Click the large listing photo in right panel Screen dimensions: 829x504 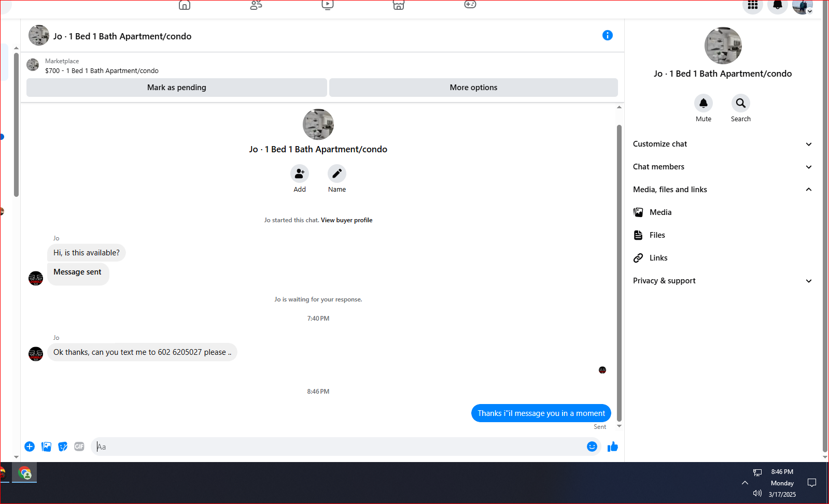point(723,46)
